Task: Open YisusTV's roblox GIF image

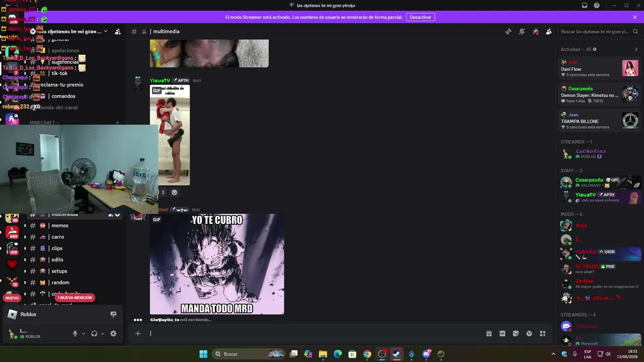Action: [x=170, y=135]
